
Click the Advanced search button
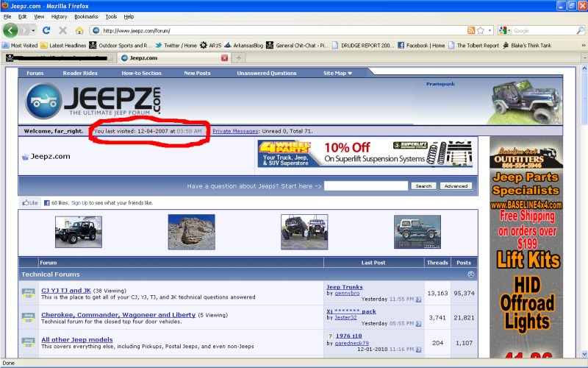456,186
